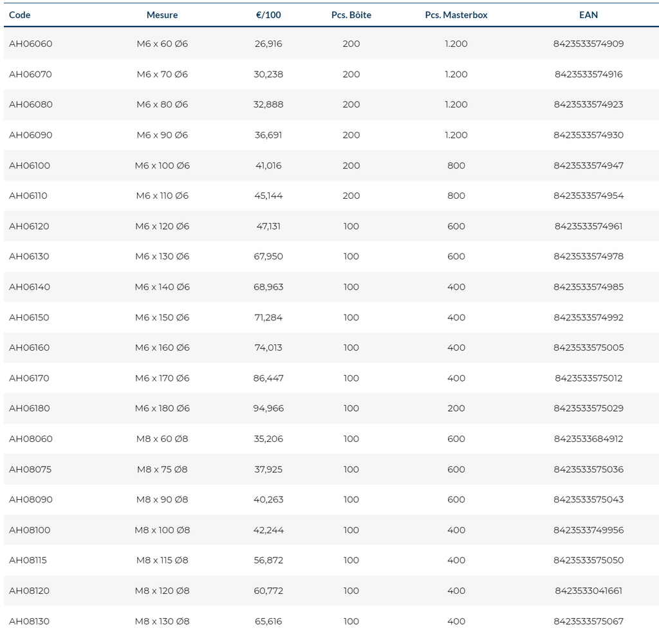
Task: Click measure M6 x 180 Ø6
Action: [x=162, y=409]
